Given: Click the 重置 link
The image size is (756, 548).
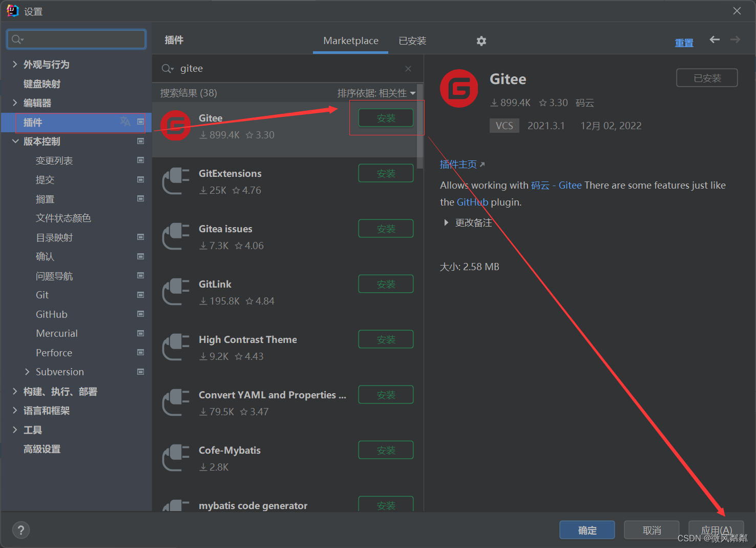Looking at the screenshot, I should 684,43.
